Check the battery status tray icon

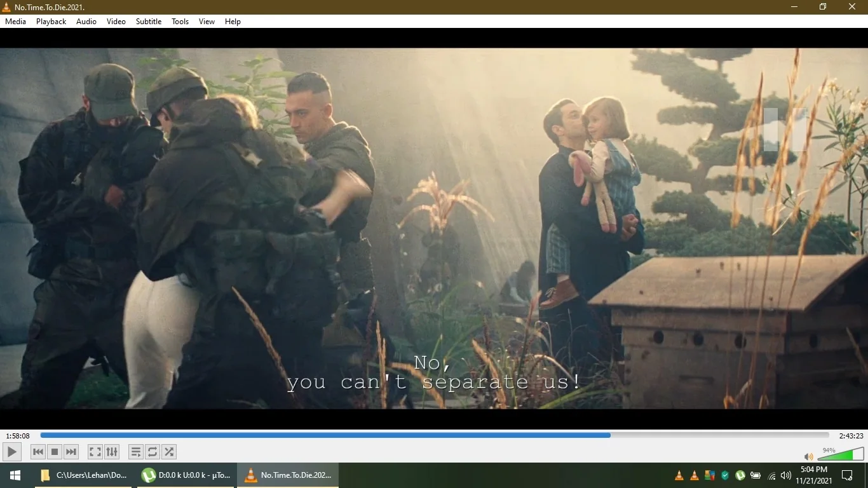tap(756, 475)
